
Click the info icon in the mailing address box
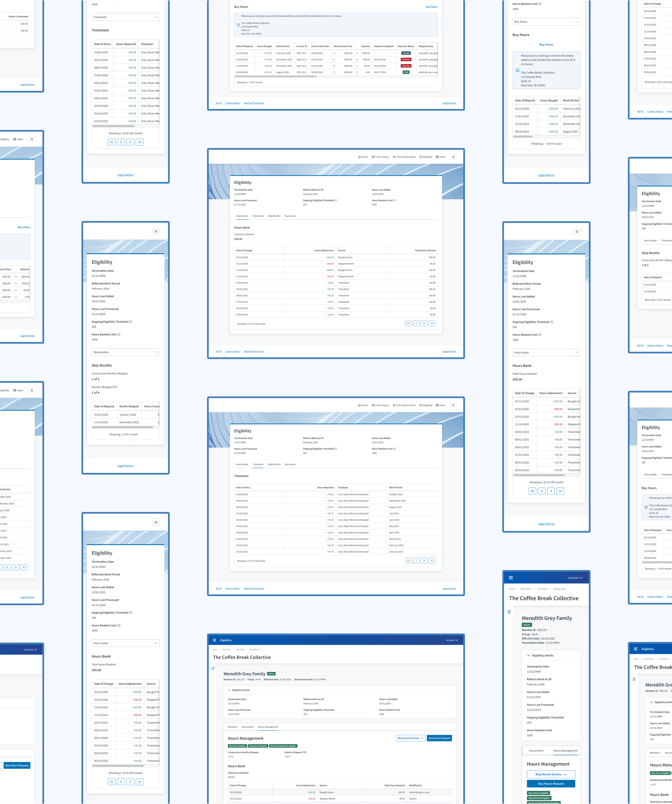[x=238, y=24]
